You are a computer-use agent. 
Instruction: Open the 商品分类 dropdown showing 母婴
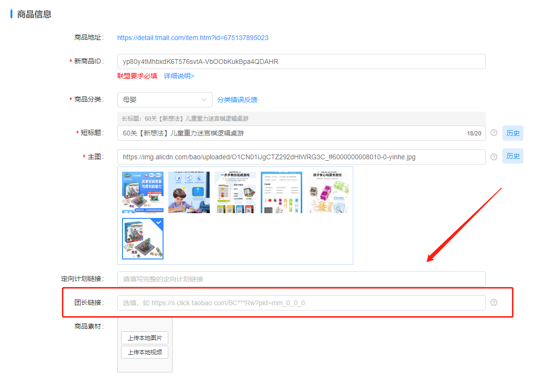(x=164, y=100)
